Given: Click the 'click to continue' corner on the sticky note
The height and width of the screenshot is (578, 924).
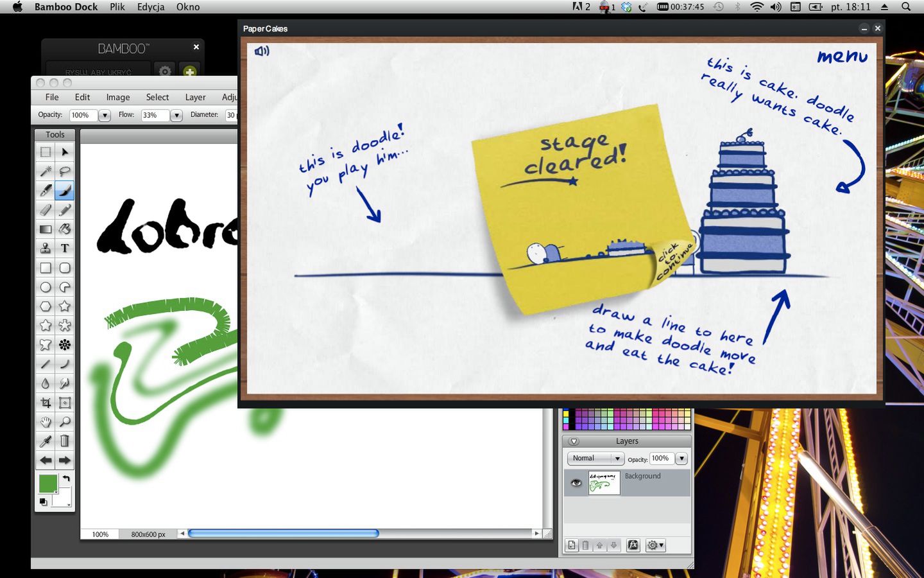Looking at the screenshot, I should point(674,261).
